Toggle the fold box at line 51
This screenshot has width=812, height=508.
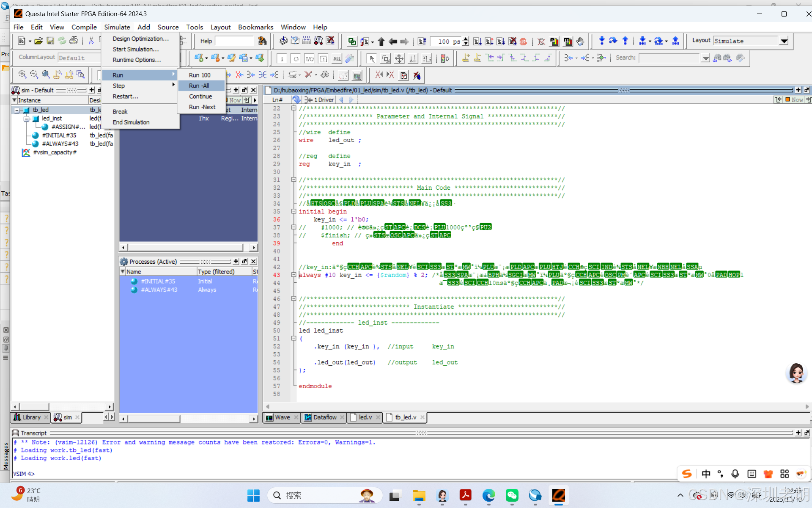point(294,338)
